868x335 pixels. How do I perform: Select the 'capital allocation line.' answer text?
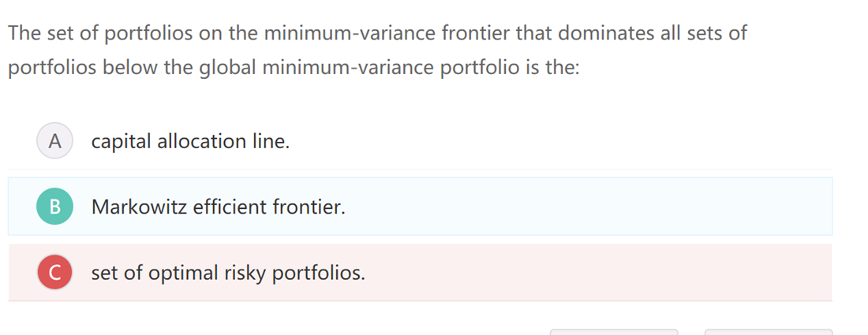pos(190,142)
